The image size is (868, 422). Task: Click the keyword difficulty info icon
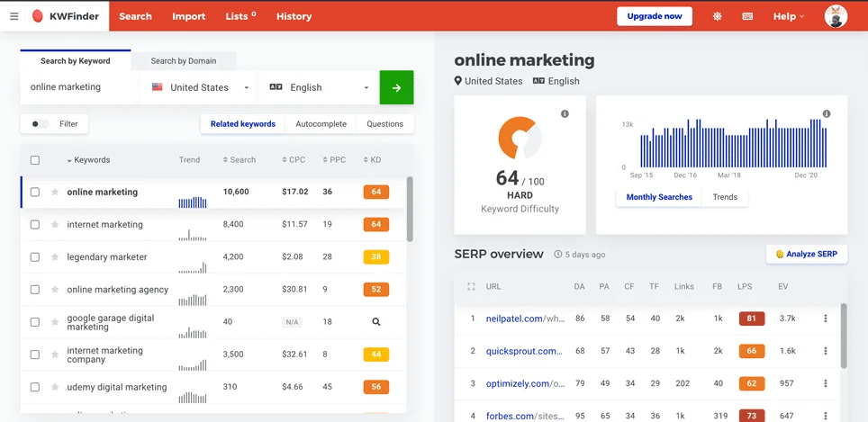point(565,113)
